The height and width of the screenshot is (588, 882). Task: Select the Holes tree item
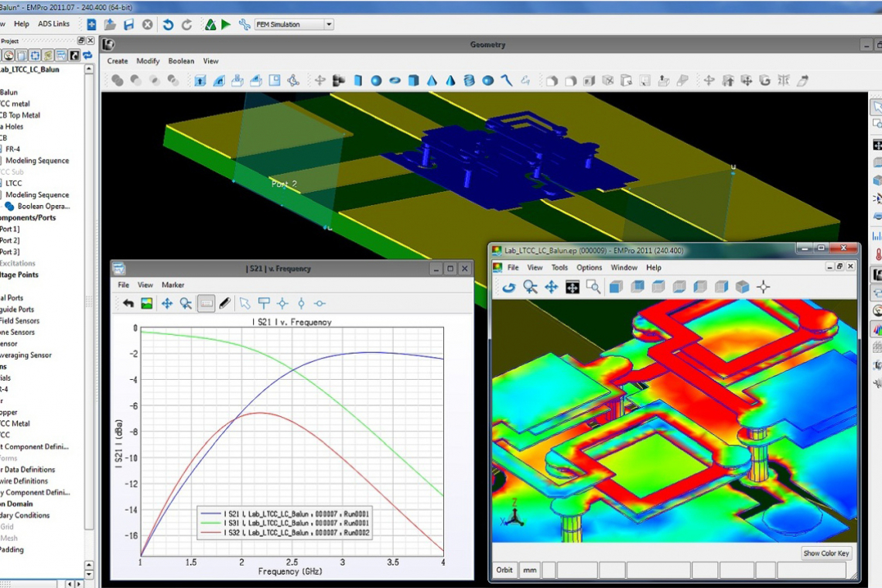tap(12, 127)
